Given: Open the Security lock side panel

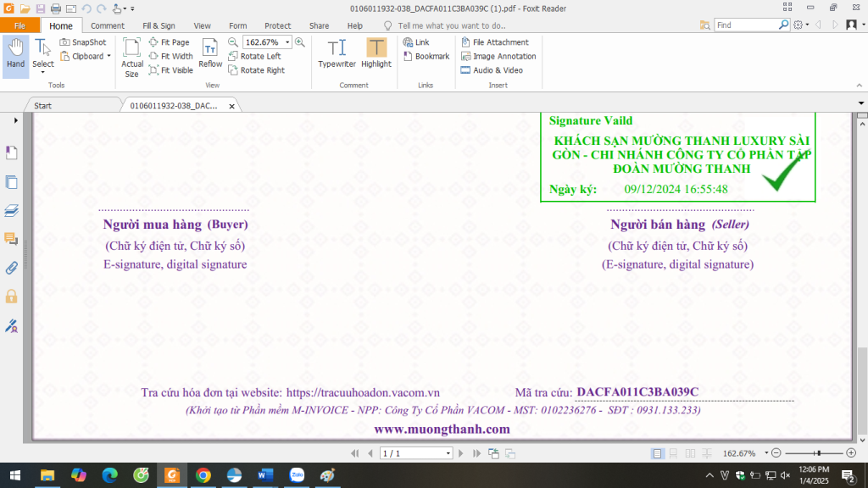Looking at the screenshot, I should [x=12, y=297].
